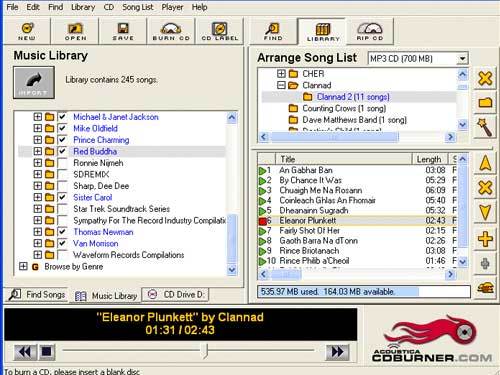Click the delete X beside the folder tree

tap(485, 79)
